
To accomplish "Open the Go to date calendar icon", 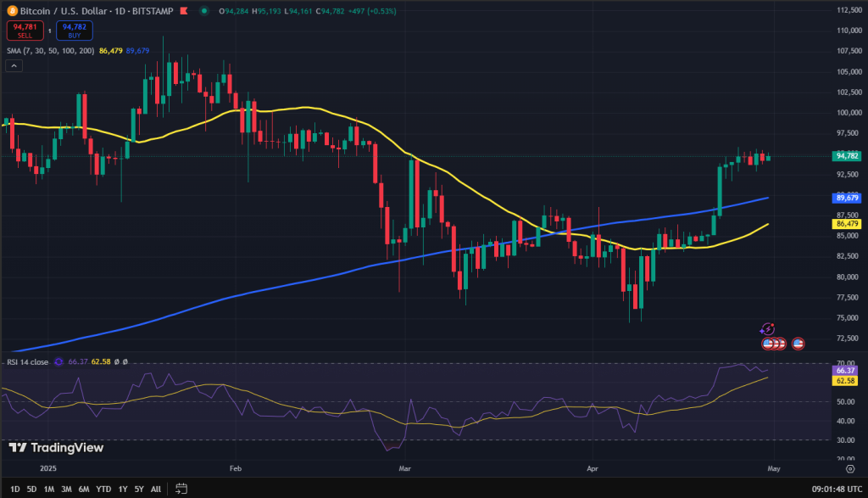I will pyautogui.click(x=181, y=489).
